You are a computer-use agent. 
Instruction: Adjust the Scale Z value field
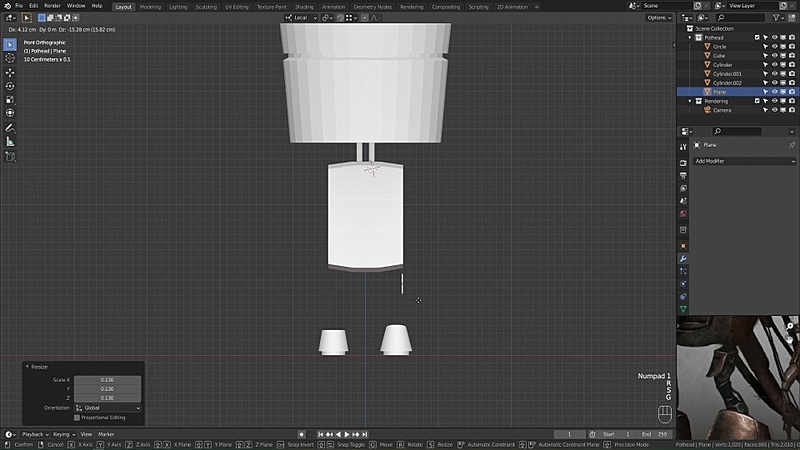point(107,397)
